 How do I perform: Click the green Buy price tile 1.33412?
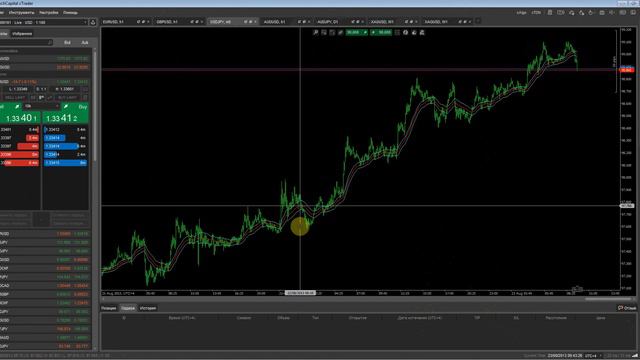[x=65, y=118]
